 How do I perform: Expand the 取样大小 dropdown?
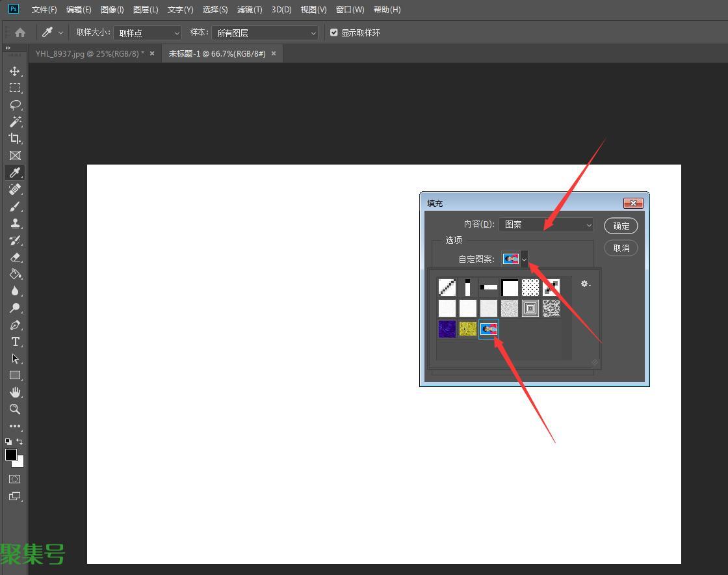pyautogui.click(x=148, y=33)
